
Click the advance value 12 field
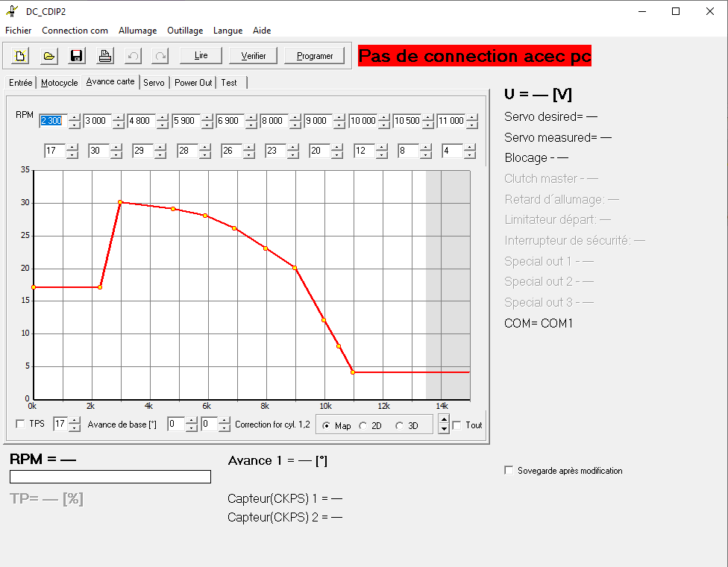coord(365,151)
